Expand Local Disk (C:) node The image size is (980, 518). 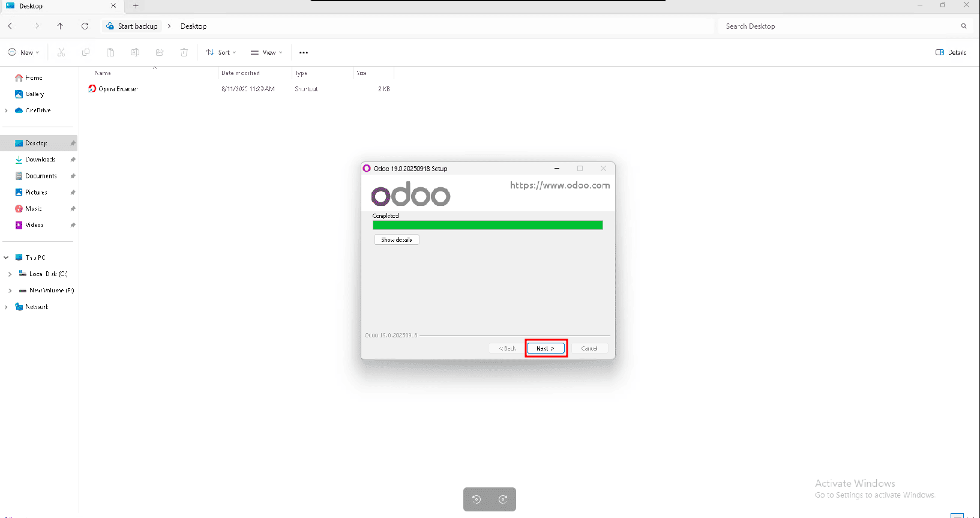(10, 274)
